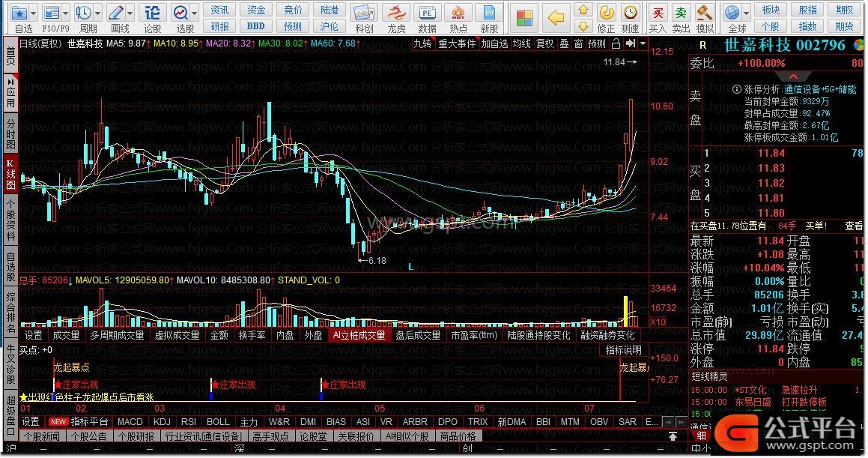Click the 设置 settings under volume chart

(x=33, y=336)
